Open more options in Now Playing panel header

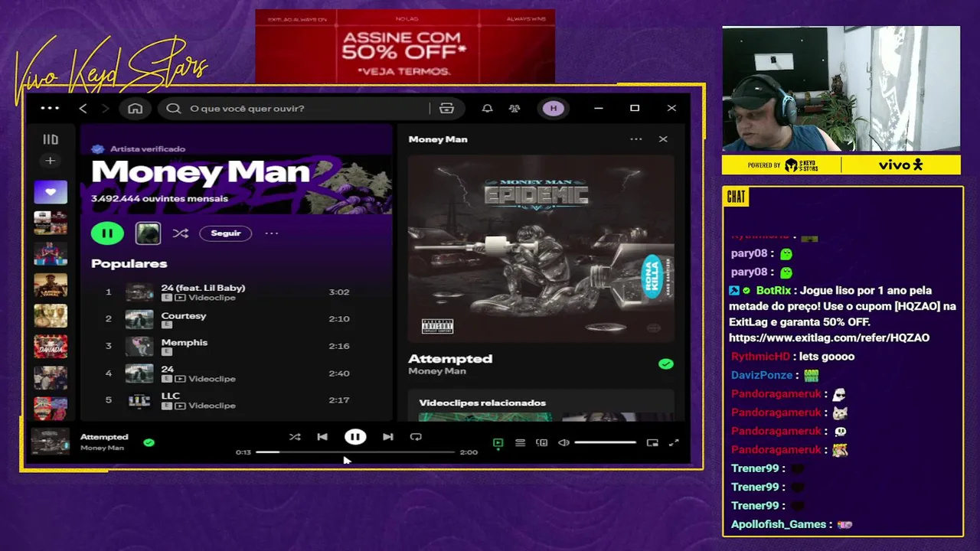(x=635, y=139)
